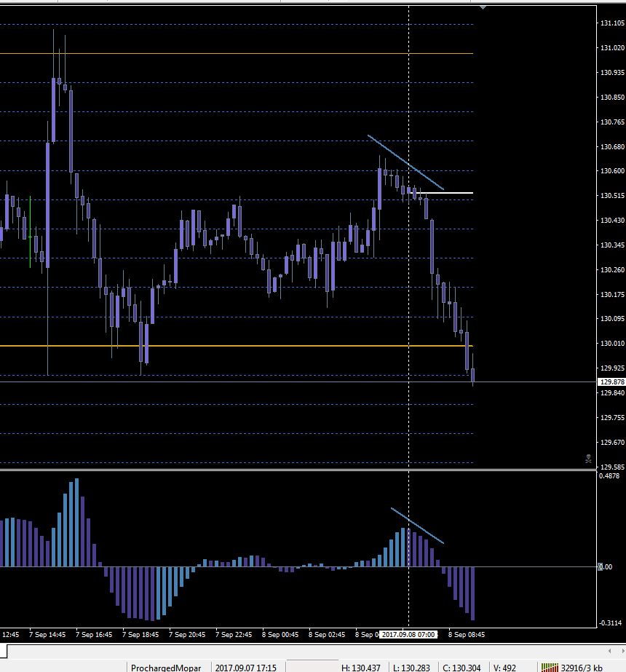Image resolution: width=626 pixels, height=672 pixels.
Task: Click the 7 Sep 22:45 time axis label
Action: [234, 634]
